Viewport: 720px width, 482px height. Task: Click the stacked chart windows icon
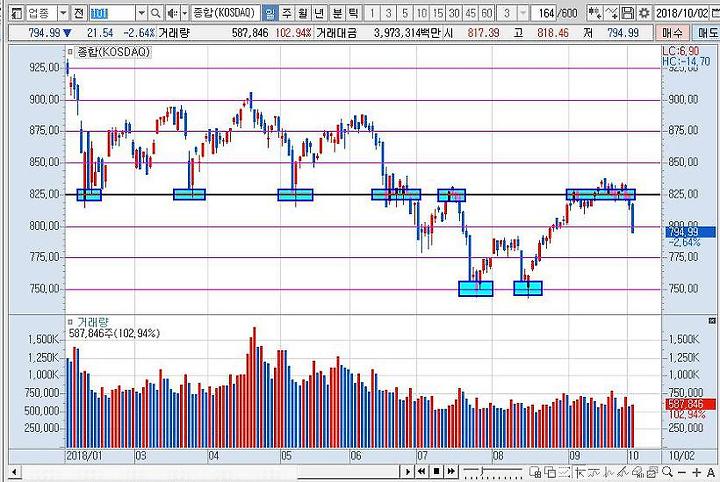pos(652,472)
